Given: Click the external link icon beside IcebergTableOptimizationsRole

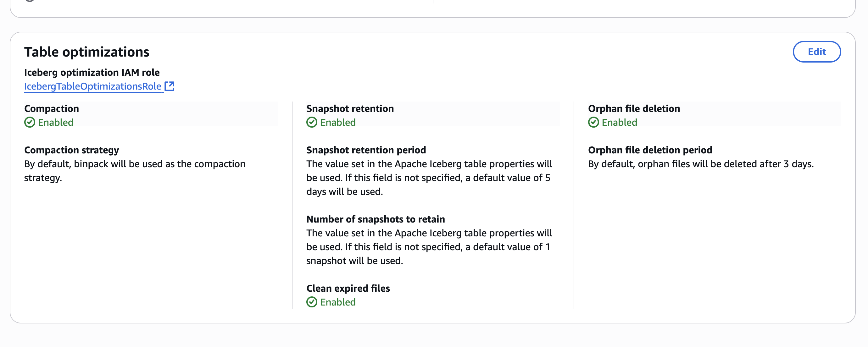Looking at the screenshot, I should (169, 86).
